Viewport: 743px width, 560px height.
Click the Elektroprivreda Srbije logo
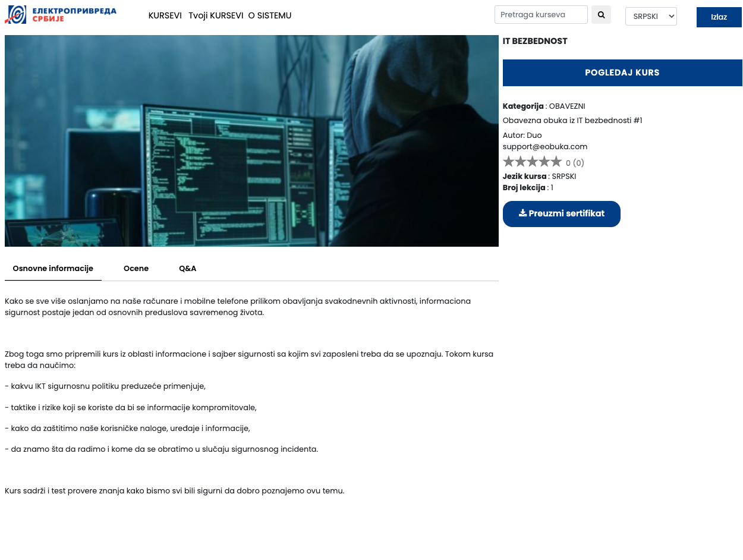[61, 14]
